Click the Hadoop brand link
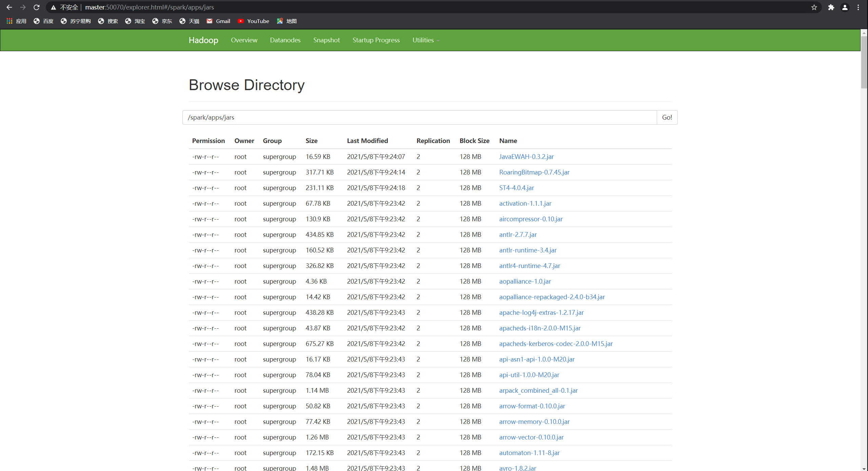The width and height of the screenshot is (868, 471). pos(203,40)
